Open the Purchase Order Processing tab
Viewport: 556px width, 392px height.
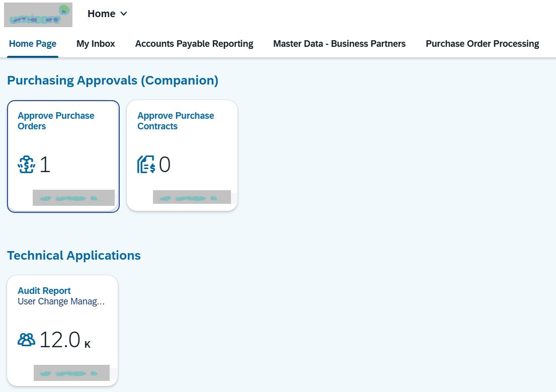tap(482, 44)
